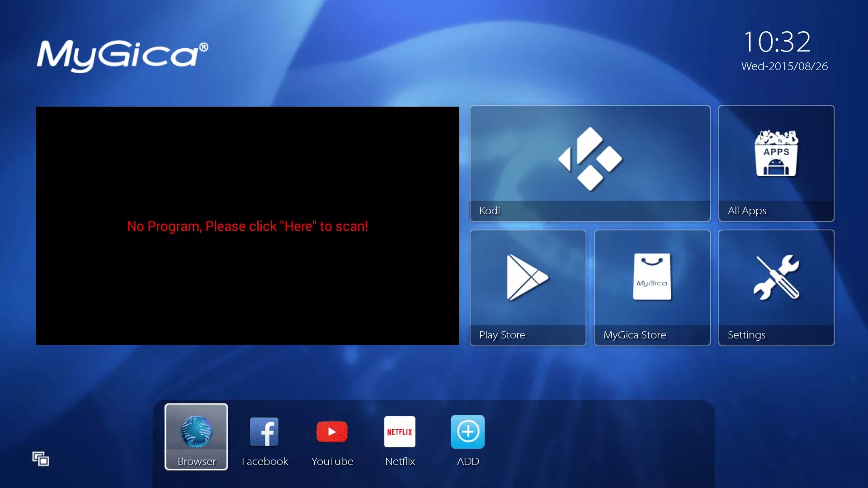Launch the YouTube play icon
Viewport: 868px width, 488px height.
click(332, 432)
